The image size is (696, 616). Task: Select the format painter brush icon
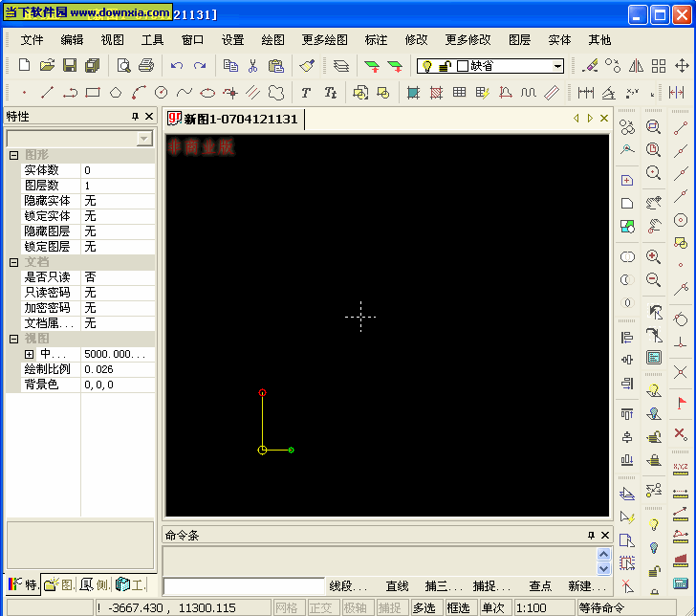(x=307, y=66)
